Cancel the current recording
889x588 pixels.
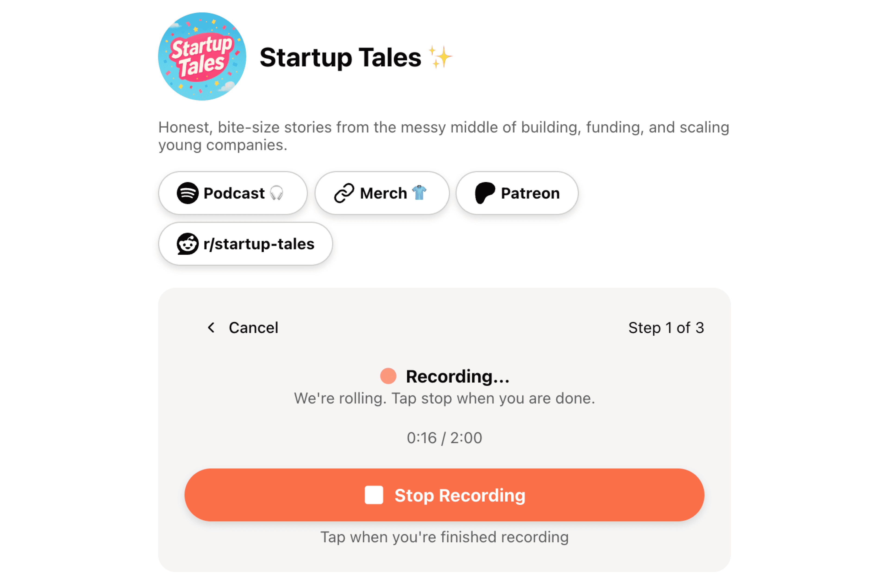pyautogui.click(x=254, y=327)
